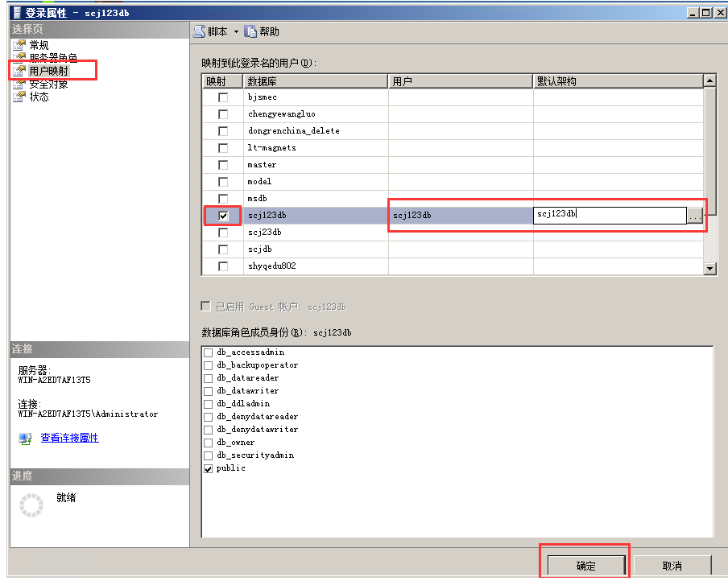728x585 pixels.
Task: Select the 常规 page icon
Action: (x=19, y=45)
